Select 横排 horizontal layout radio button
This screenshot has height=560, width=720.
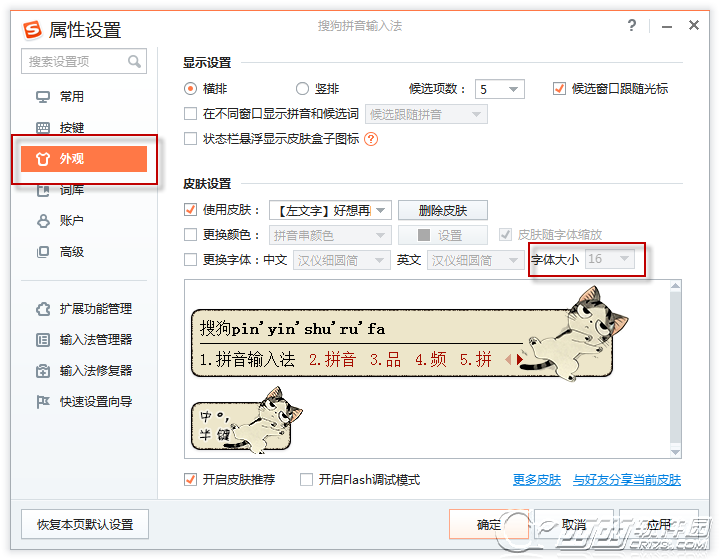[190, 89]
